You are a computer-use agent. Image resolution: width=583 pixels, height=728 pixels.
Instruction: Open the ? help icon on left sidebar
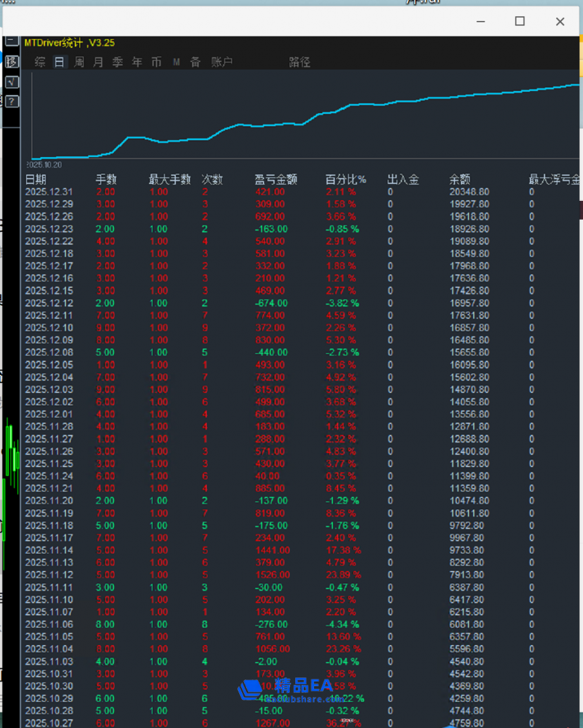pos(11,102)
